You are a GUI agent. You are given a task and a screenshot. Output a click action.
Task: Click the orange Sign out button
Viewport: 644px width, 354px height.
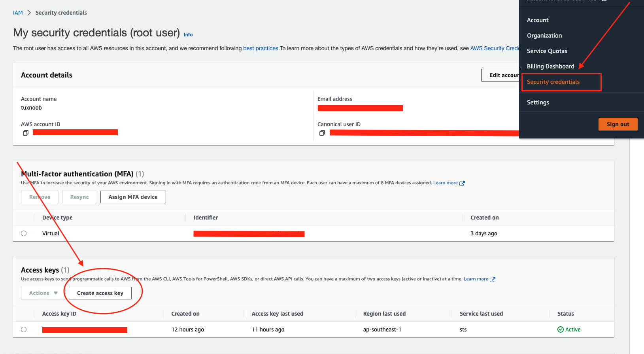point(618,124)
